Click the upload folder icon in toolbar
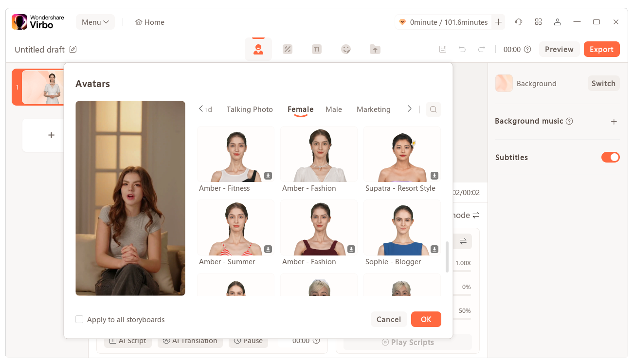633x364 pixels. click(375, 49)
